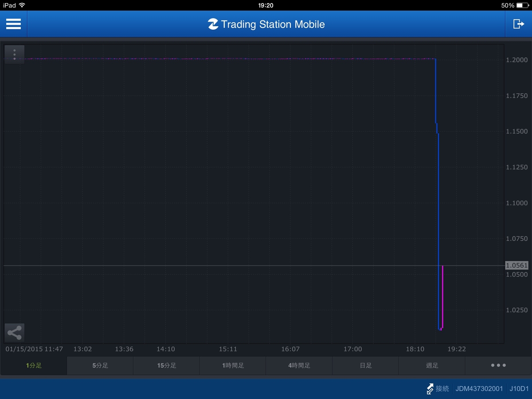Switch to 5分足 timeframe
Image resolution: width=532 pixels, height=399 pixels.
click(x=100, y=366)
